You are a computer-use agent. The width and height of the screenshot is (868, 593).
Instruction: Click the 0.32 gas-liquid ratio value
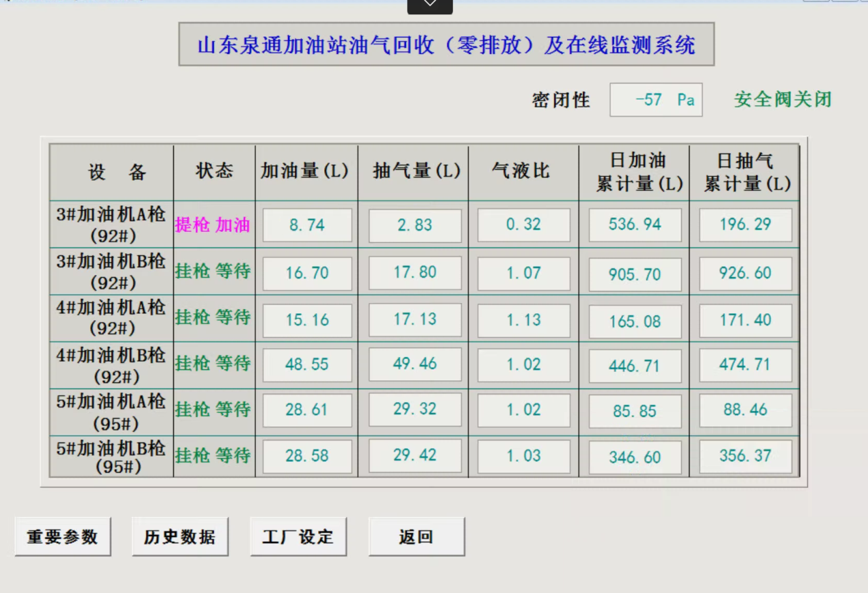point(523,224)
